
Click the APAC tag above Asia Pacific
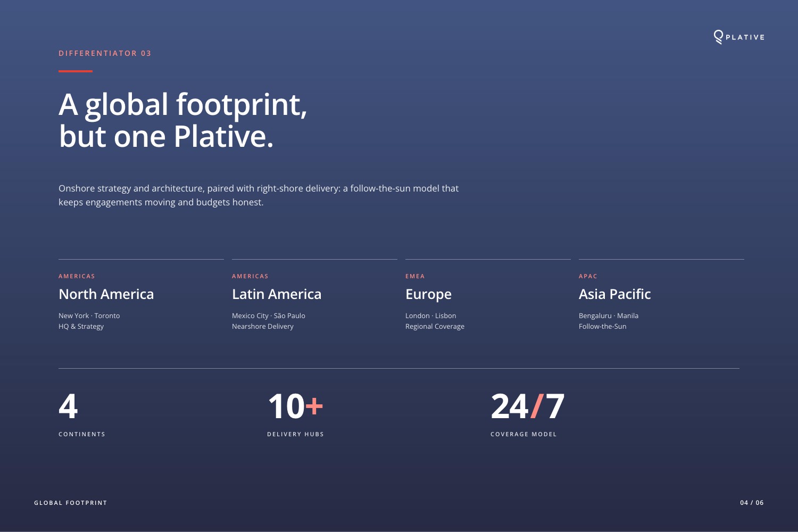click(x=588, y=276)
